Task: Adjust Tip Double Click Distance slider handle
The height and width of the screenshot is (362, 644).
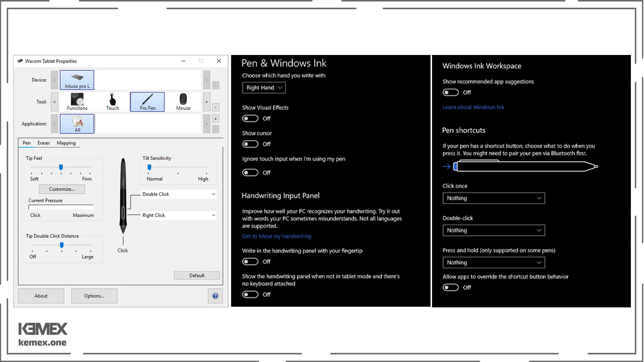Action: tap(62, 245)
